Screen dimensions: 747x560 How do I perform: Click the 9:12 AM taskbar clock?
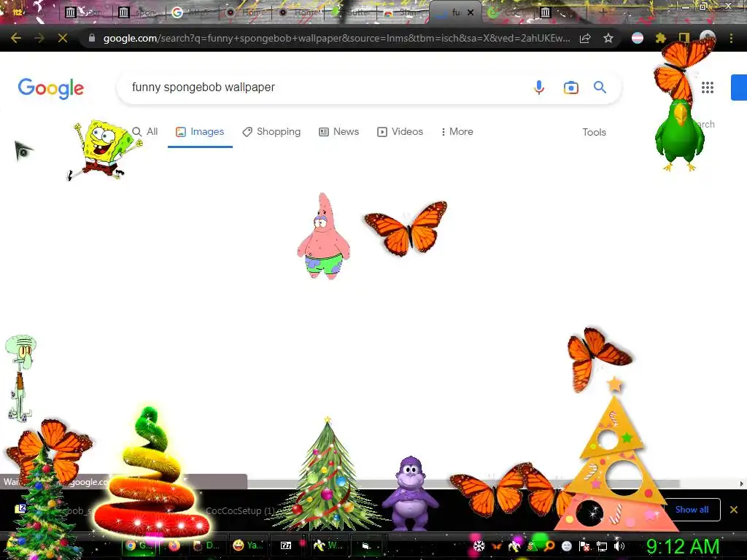(683, 547)
